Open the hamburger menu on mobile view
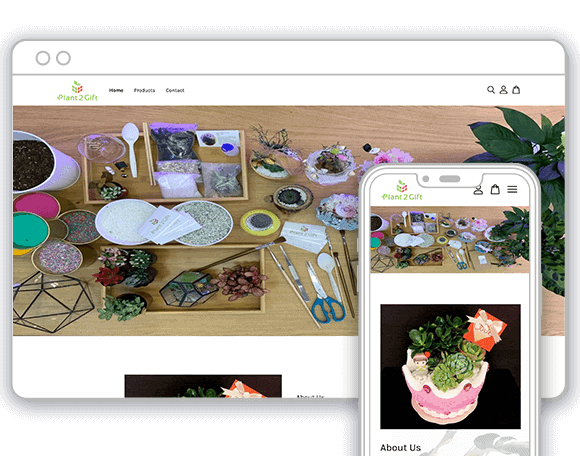 click(512, 190)
